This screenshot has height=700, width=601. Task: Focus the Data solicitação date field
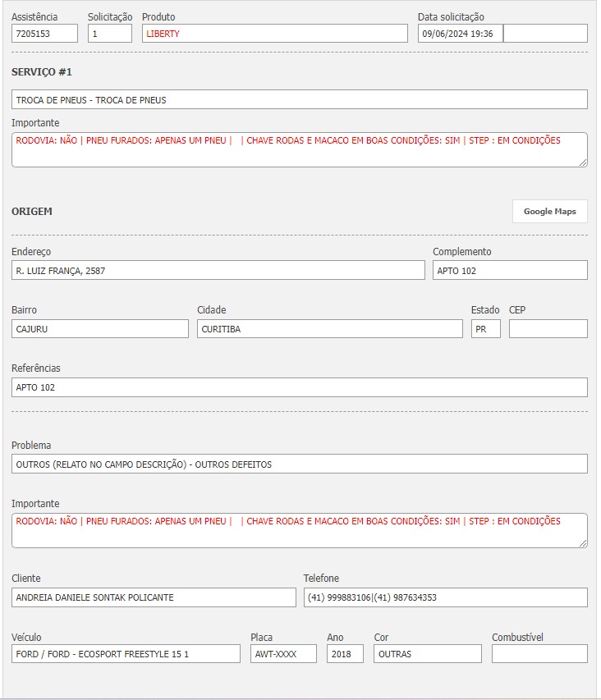coord(460,34)
